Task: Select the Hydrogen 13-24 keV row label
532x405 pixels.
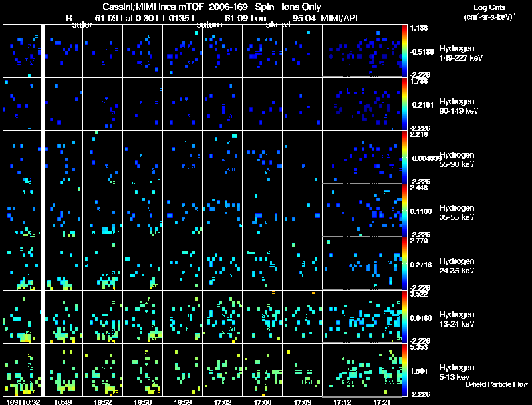Action: pos(457,319)
